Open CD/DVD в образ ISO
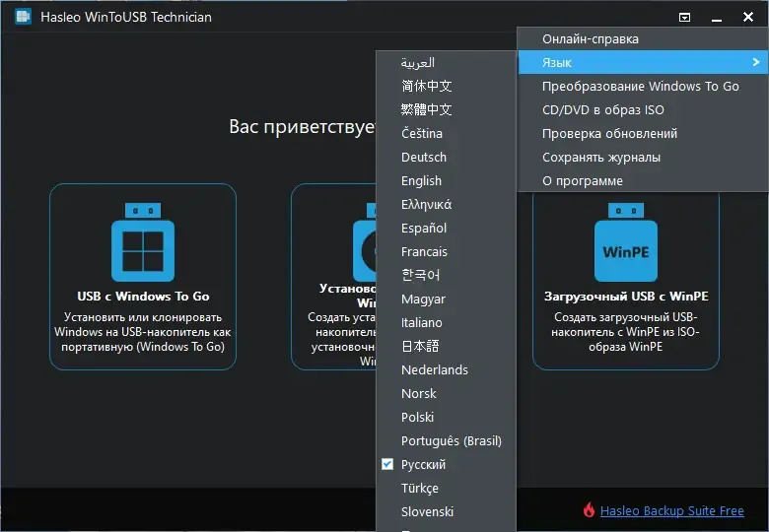 click(643, 109)
